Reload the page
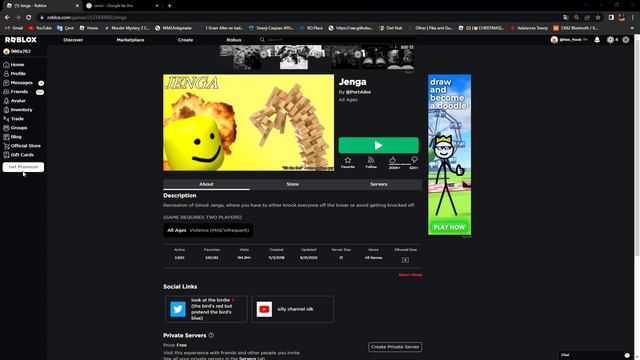640x360 pixels. pos(29,18)
